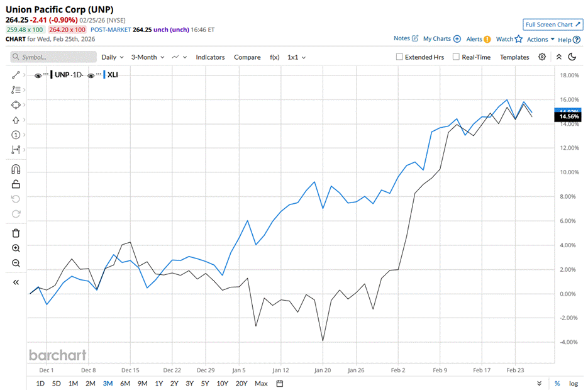Image resolution: width=588 pixels, height=390 pixels.
Task: Select the 3Y time range
Action: (189, 383)
